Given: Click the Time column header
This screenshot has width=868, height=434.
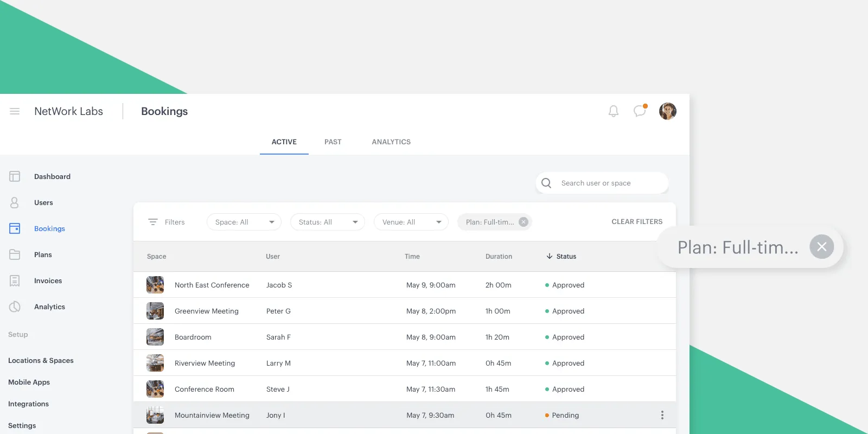Looking at the screenshot, I should coord(412,256).
